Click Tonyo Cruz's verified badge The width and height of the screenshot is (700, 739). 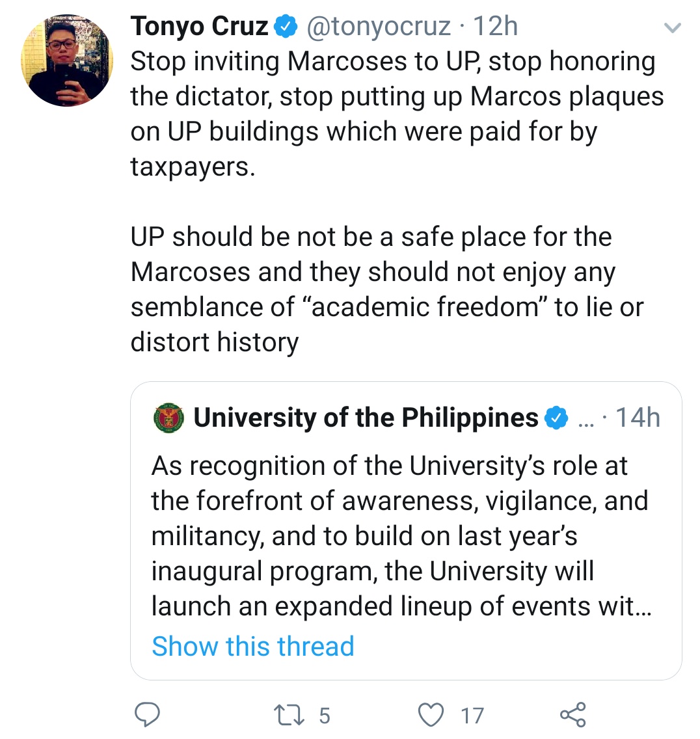(286, 27)
